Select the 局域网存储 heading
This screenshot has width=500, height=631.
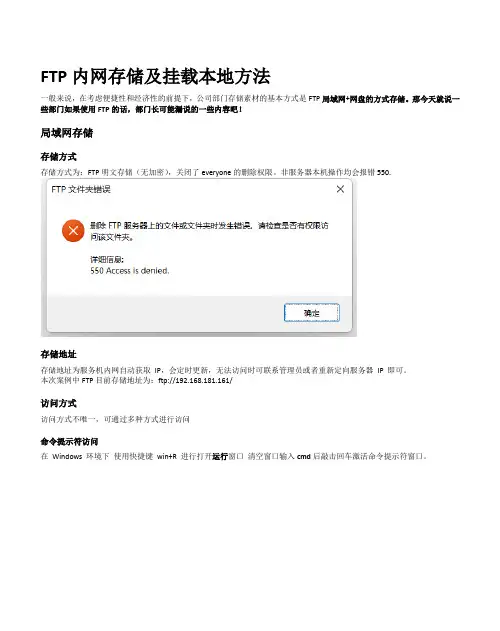click(x=66, y=133)
